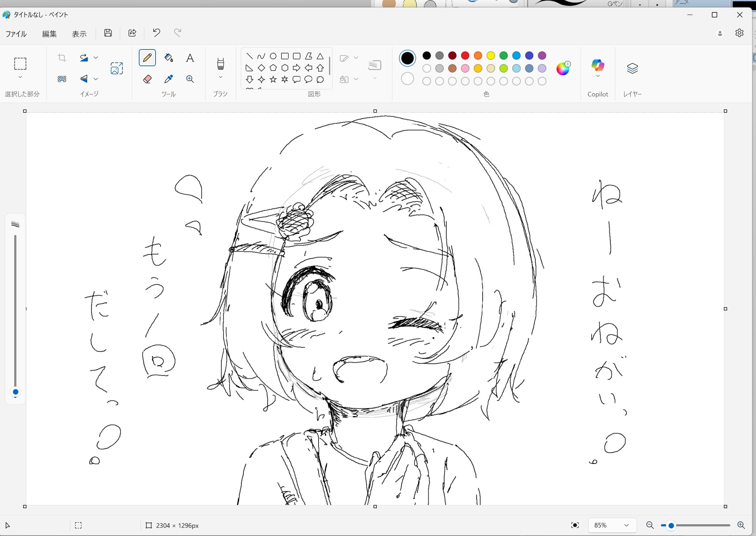Open the ファイル menu
756x536 pixels.
(x=16, y=34)
